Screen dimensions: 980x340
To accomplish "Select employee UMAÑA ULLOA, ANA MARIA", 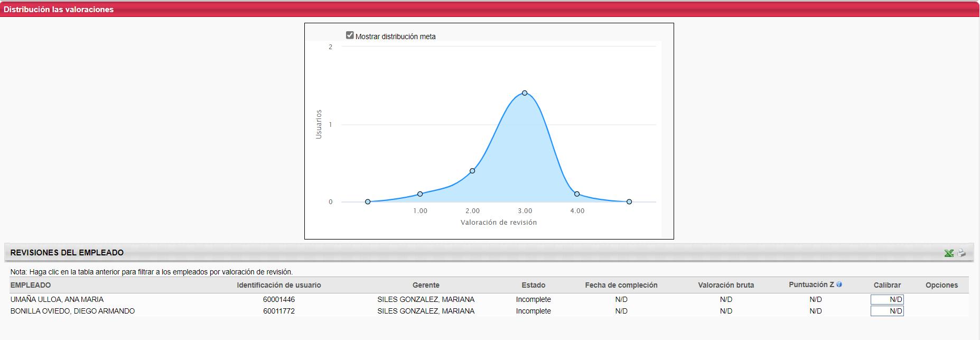I will click(57, 299).
